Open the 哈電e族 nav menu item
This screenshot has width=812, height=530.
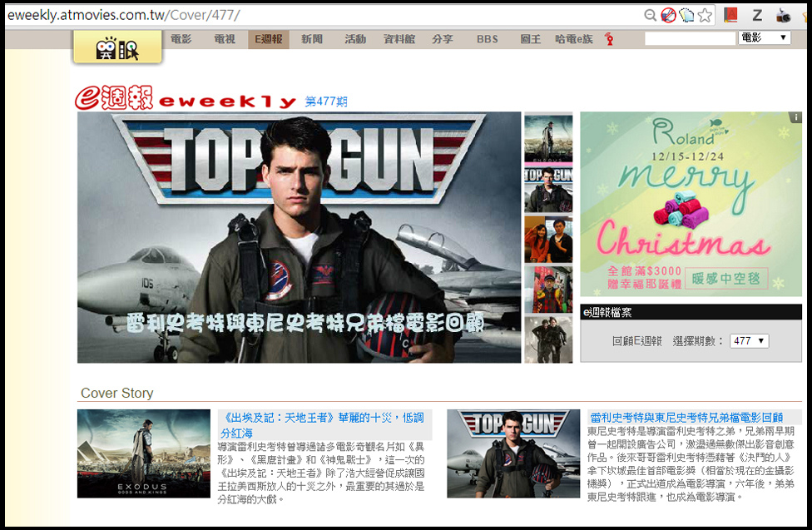point(574,39)
